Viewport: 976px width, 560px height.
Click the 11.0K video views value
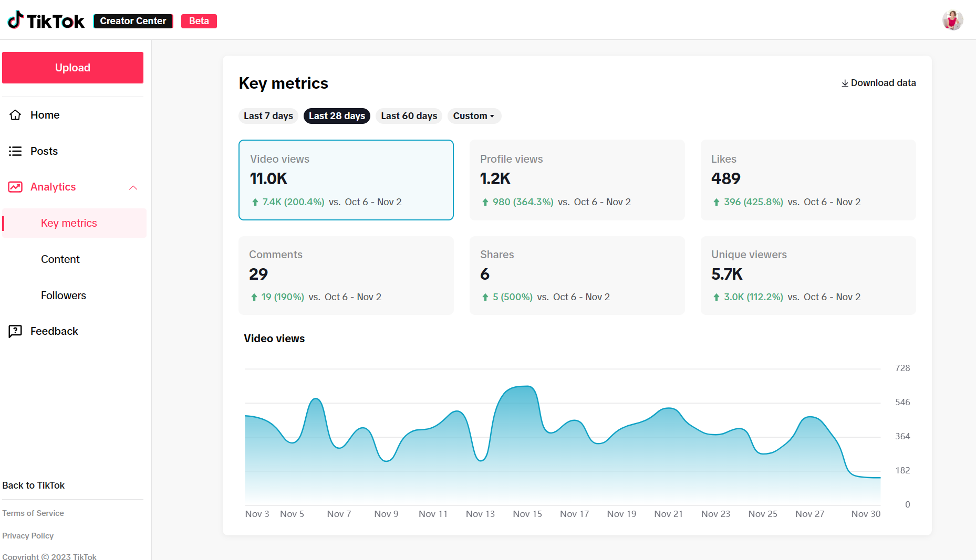pyautogui.click(x=268, y=179)
